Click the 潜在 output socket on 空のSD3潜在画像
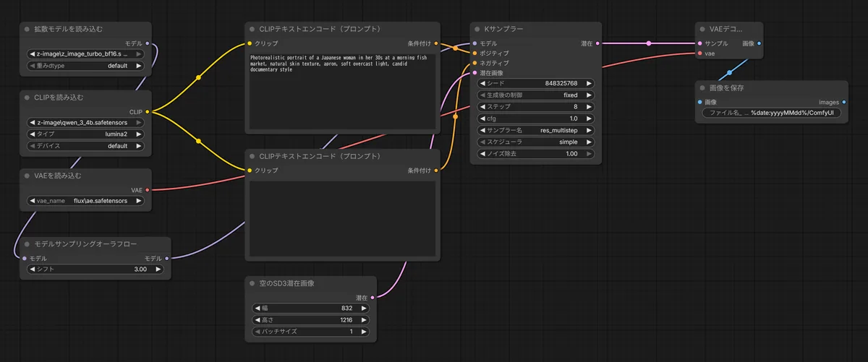Screen dimensions: 868x362 tap(373, 297)
